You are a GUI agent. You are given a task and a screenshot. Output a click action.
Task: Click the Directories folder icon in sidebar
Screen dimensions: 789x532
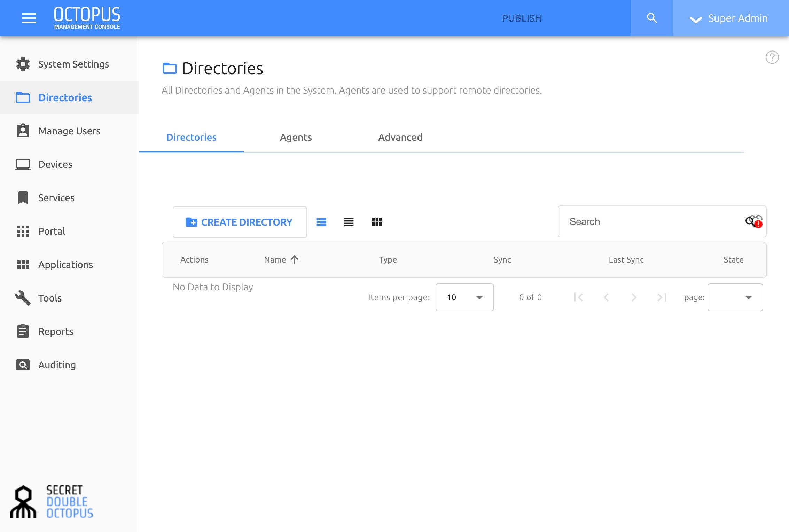pyautogui.click(x=23, y=97)
